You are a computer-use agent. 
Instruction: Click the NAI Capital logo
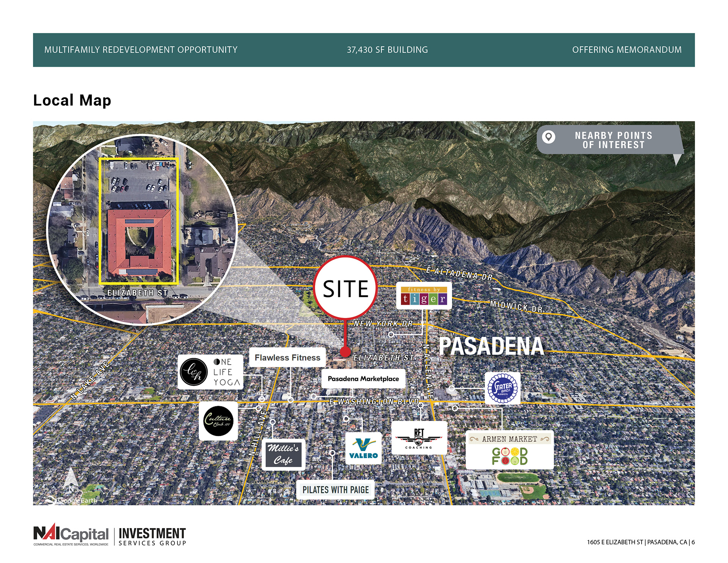71,534
